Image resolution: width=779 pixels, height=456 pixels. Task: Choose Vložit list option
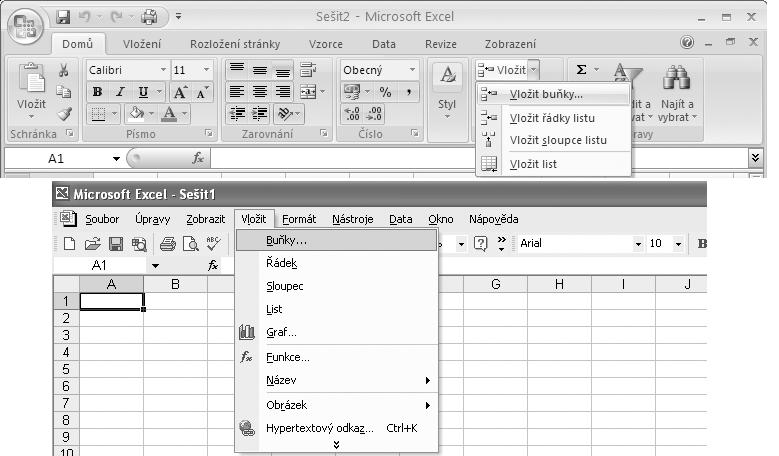553,164
